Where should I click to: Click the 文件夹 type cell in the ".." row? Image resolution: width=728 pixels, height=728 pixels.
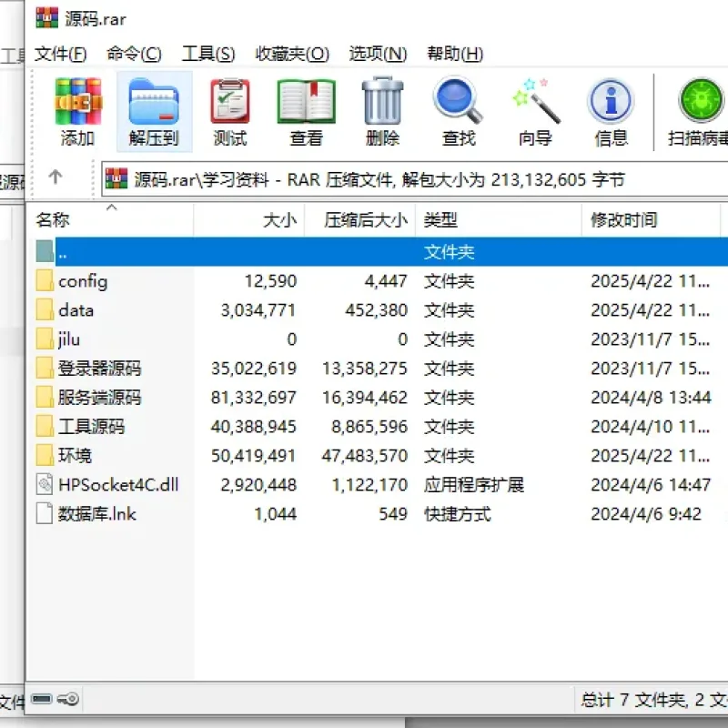[449, 252]
